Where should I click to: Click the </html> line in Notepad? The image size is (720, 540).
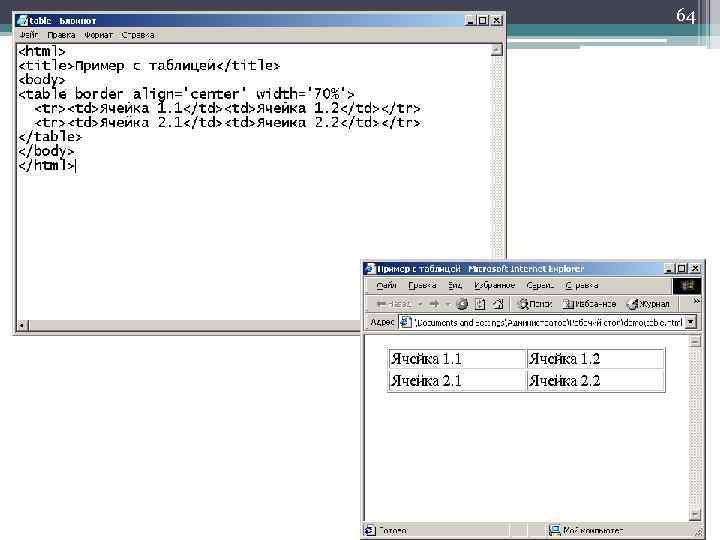[x=46, y=165]
